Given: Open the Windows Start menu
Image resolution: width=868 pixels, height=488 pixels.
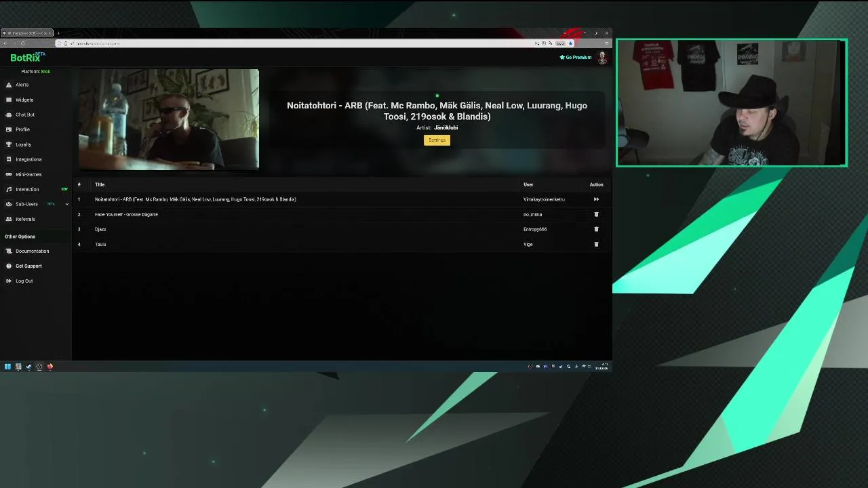Looking at the screenshot, I should tap(7, 367).
